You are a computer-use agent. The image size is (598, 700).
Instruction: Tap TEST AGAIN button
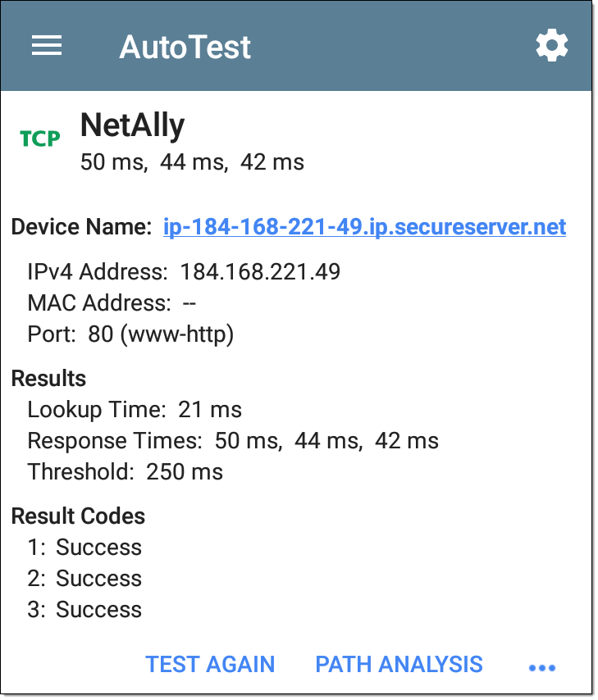[210, 664]
